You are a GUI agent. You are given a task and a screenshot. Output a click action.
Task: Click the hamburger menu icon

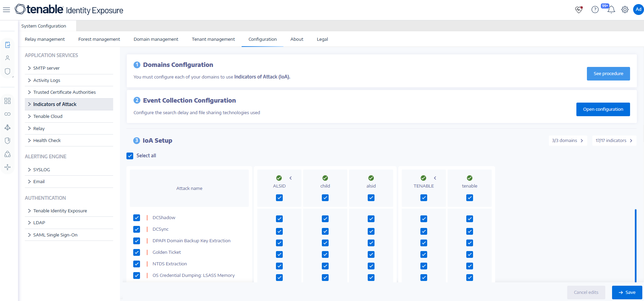tap(6, 10)
